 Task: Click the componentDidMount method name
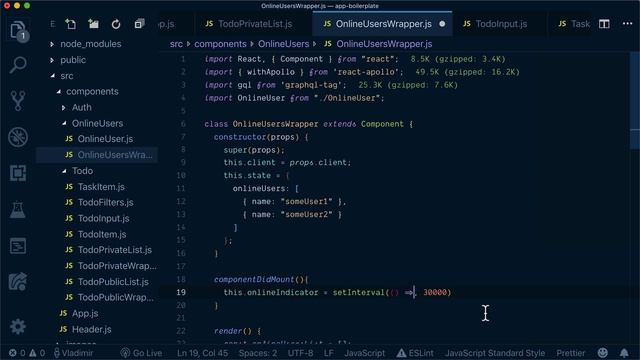[254, 280]
